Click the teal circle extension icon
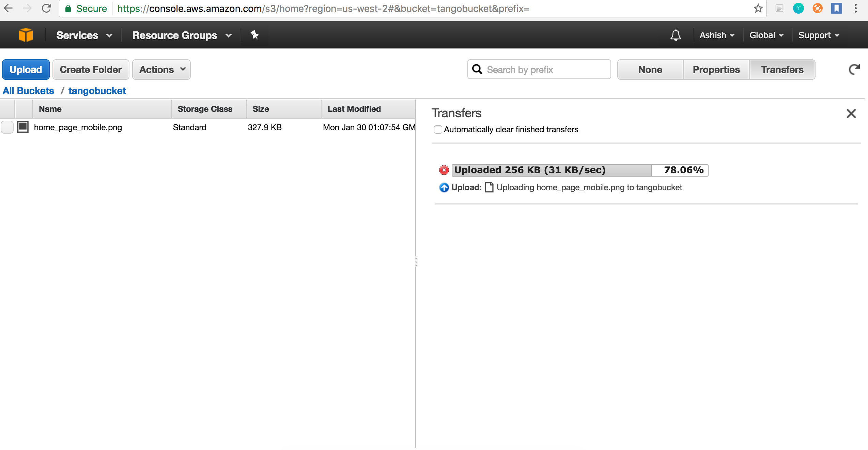The width and height of the screenshot is (868, 450). point(799,8)
